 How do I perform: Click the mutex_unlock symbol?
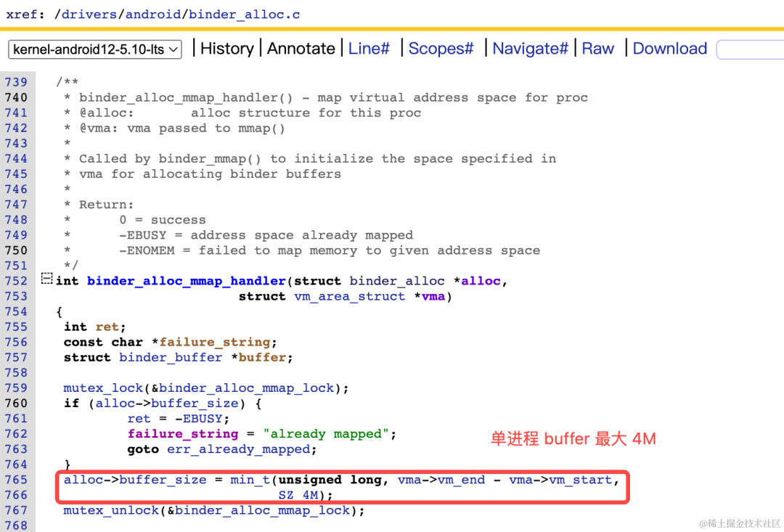[111, 510]
